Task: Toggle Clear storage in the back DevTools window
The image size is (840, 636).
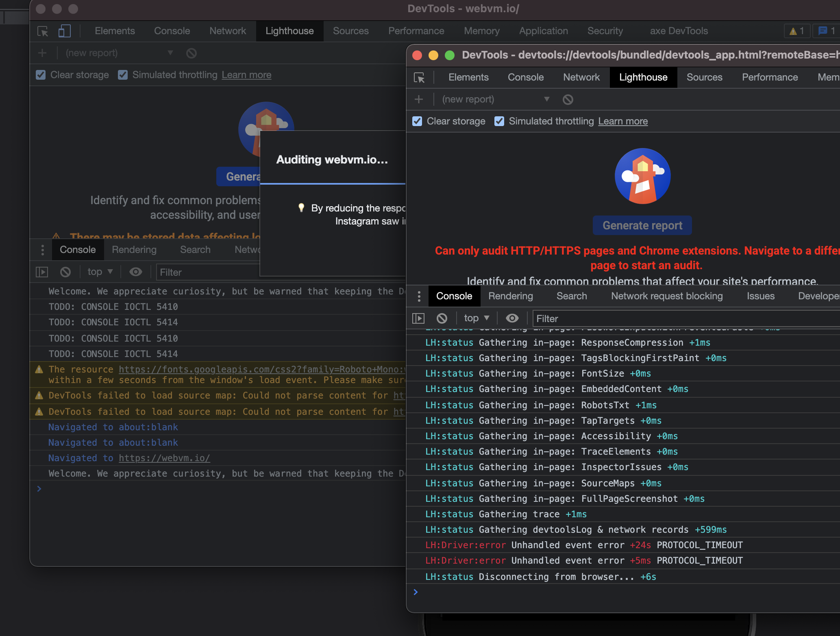Action: point(41,75)
